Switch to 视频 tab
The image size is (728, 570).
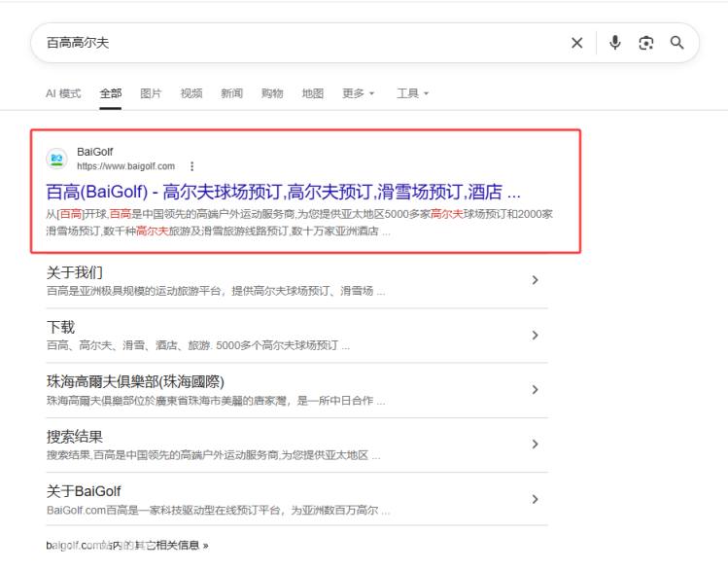(x=191, y=93)
